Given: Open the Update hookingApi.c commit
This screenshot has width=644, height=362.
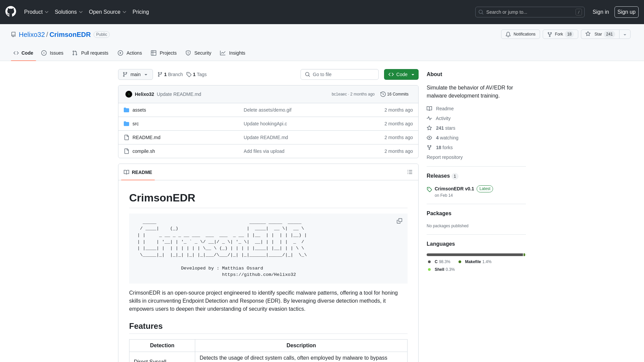Looking at the screenshot, I should click(265, 124).
